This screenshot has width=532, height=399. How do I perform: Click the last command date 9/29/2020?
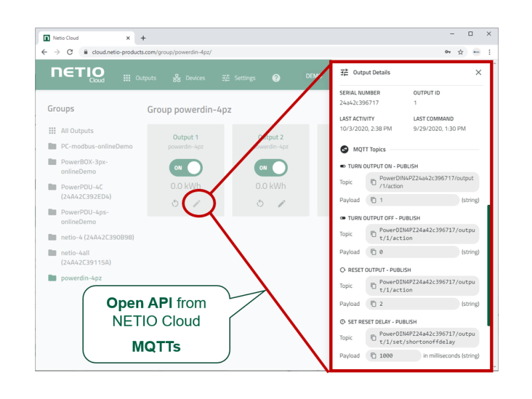pos(440,128)
